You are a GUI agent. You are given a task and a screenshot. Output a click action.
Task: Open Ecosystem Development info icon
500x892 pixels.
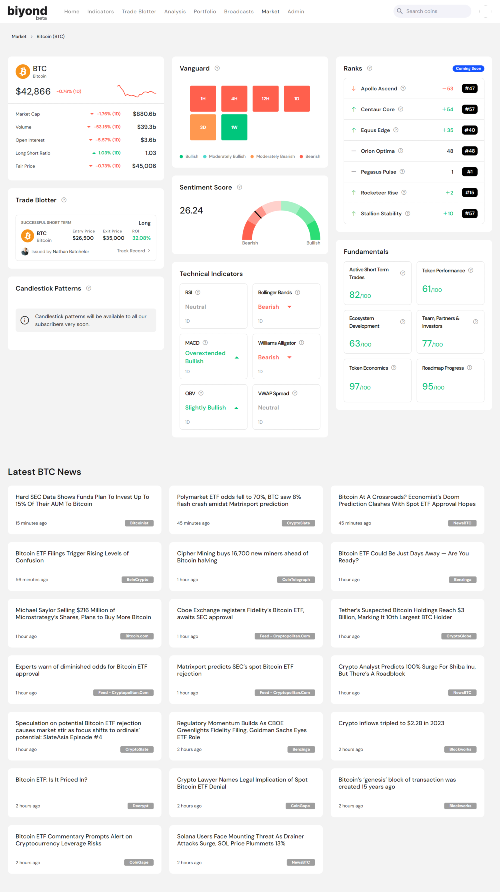coord(403,321)
